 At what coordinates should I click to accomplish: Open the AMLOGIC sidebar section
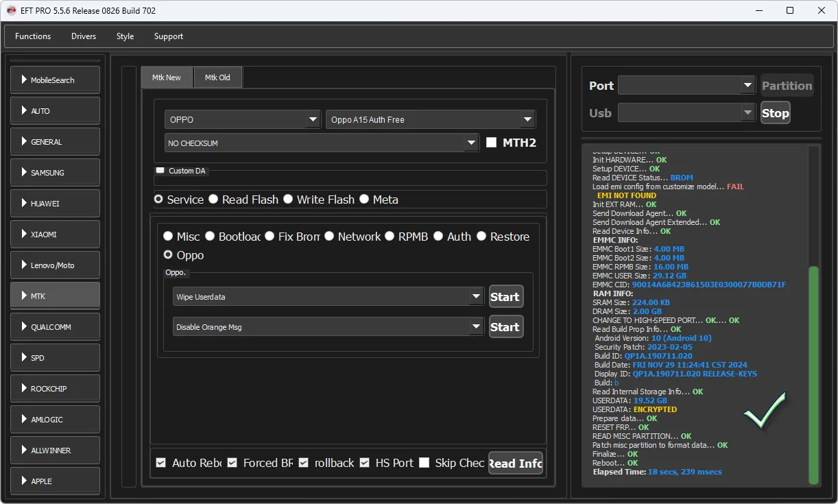tap(55, 420)
